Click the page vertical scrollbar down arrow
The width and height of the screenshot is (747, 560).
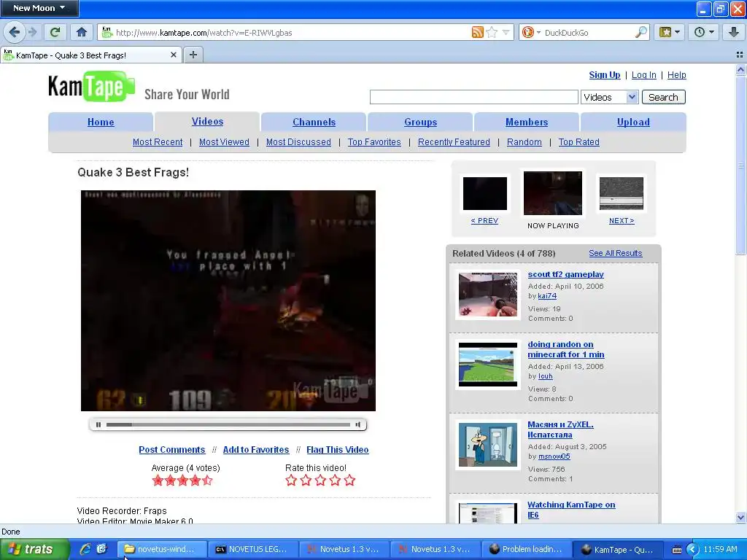pyautogui.click(x=740, y=517)
